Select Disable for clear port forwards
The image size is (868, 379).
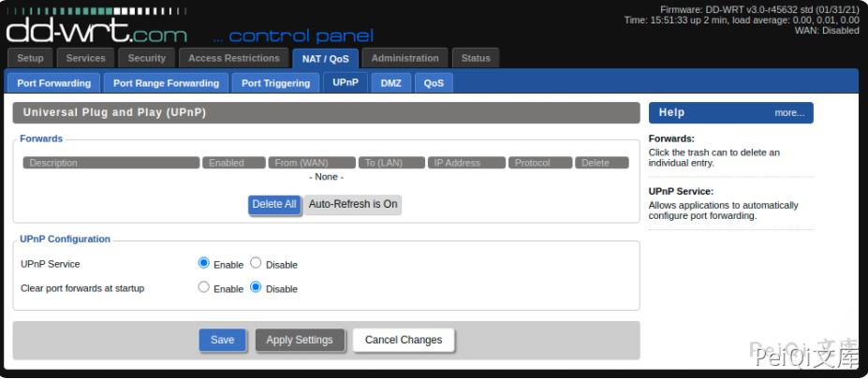point(256,288)
